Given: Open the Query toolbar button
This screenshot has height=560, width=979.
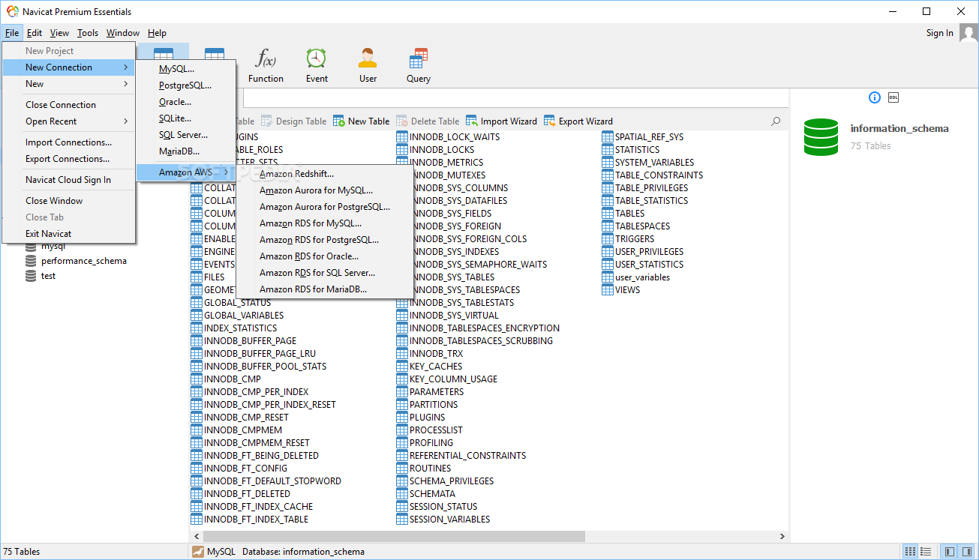Looking at the screenshot, I should 419,65.
